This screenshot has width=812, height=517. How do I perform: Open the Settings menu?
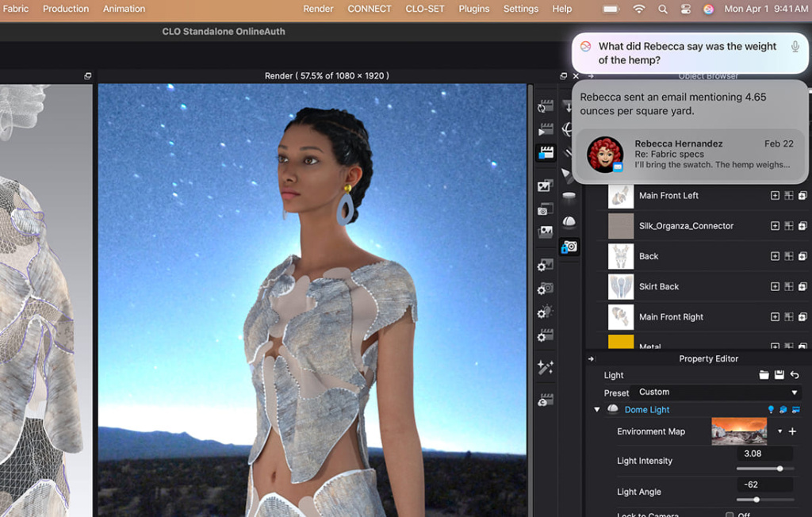point(520,9)
